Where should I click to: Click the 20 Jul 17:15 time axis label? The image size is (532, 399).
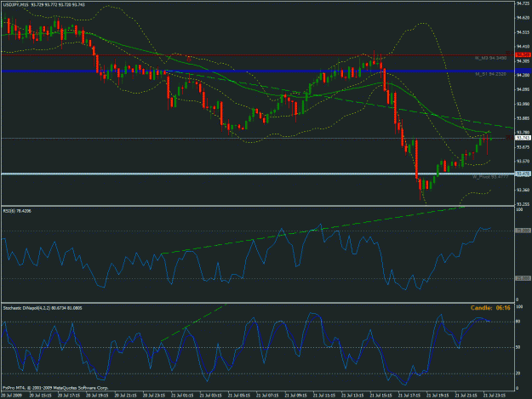[69, 396]
